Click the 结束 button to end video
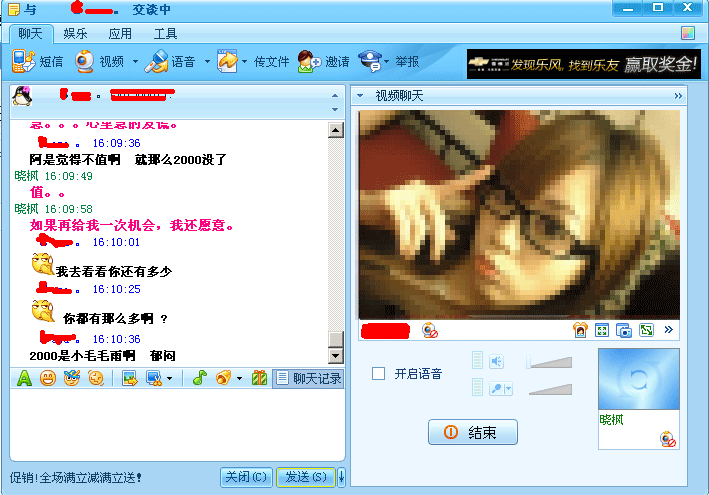709x495 pixels. pyautogui.click(x=473, y=433)
